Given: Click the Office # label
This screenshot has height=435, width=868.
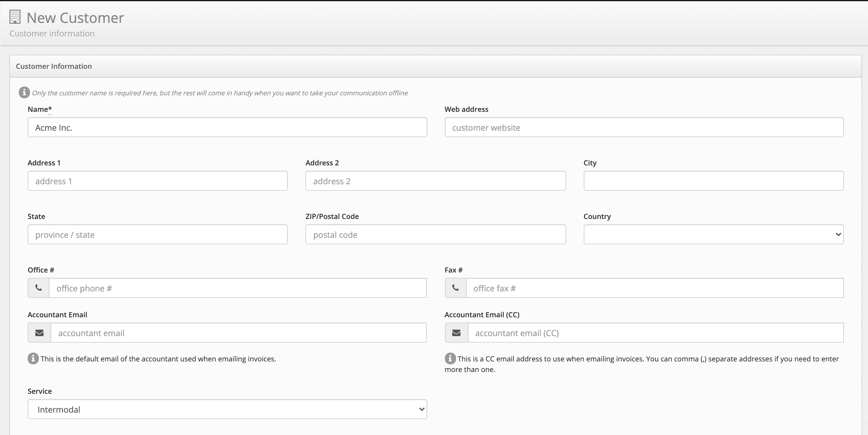Looking at the screenshot, I should point(41,270).
